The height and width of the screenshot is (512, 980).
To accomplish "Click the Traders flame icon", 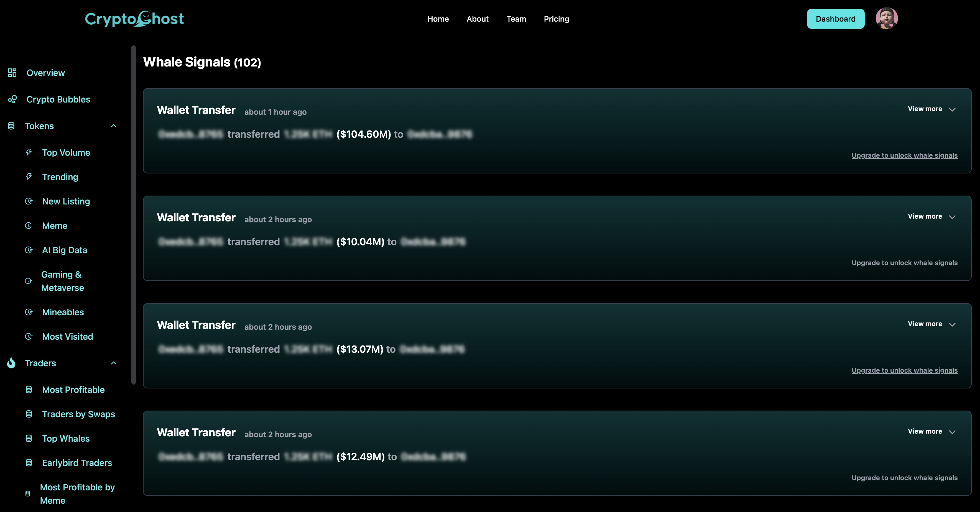I will tap(11, 363).
